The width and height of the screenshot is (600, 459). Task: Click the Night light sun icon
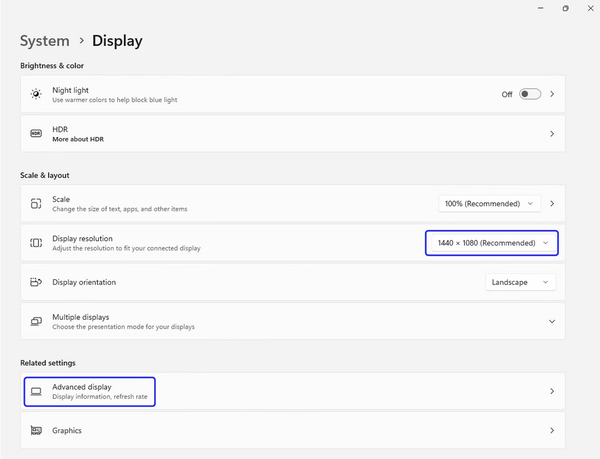[36, 94]
